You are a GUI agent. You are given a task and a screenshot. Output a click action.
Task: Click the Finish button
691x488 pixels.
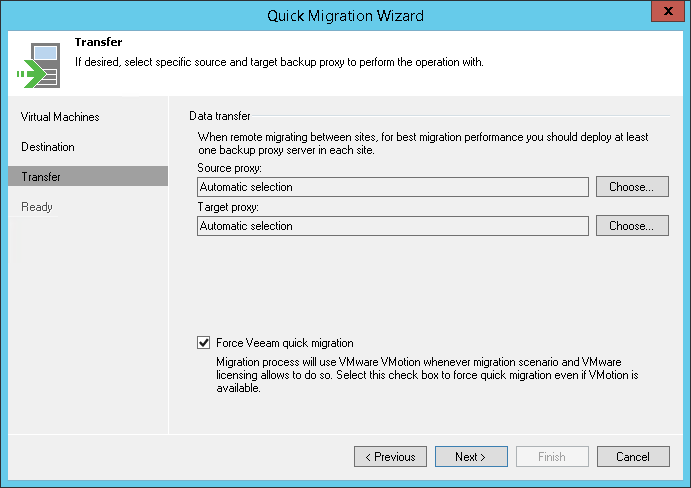(x=552, y=457)
